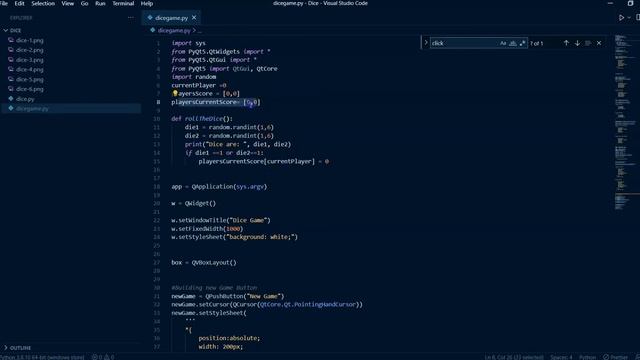Go to previous match arrow
This screenshot has width=640, height=360.
[x=566, y=43]
